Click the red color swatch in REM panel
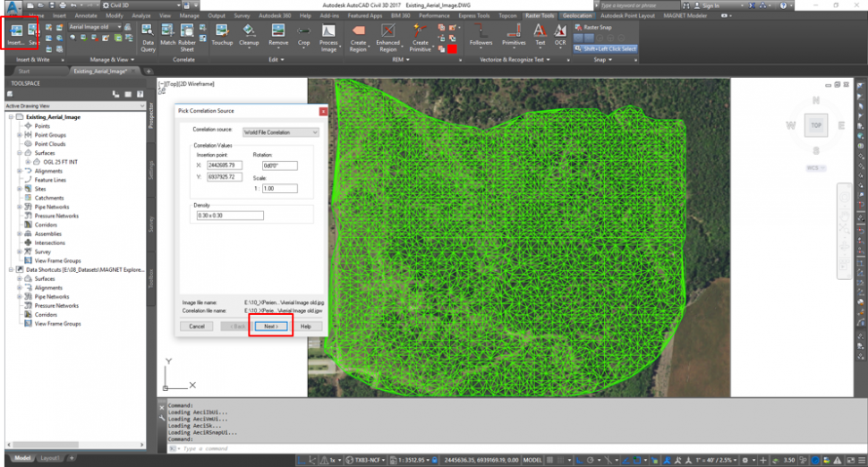The image size is (868, 467). (x=453, y=48)
